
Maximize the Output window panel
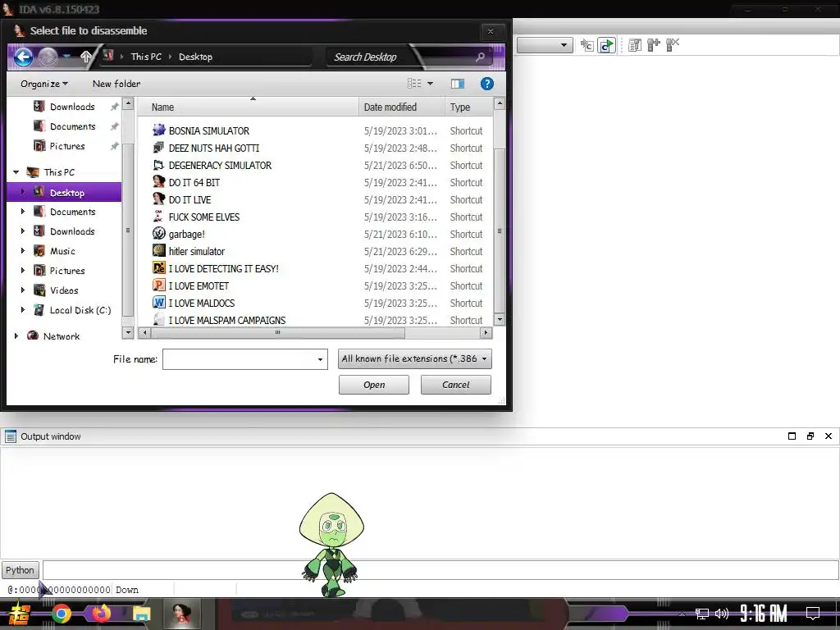click(792, 436)
